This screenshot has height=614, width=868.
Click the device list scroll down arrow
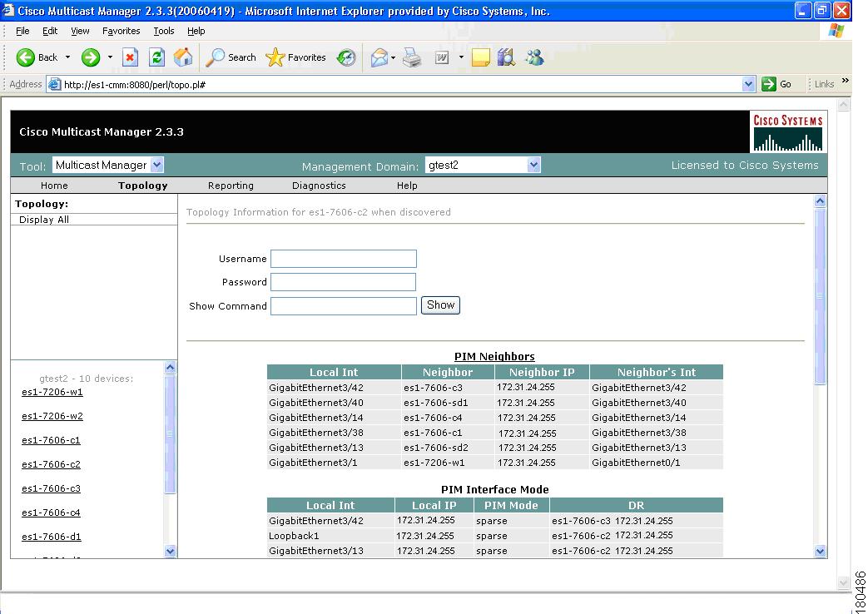coord(170,552)
